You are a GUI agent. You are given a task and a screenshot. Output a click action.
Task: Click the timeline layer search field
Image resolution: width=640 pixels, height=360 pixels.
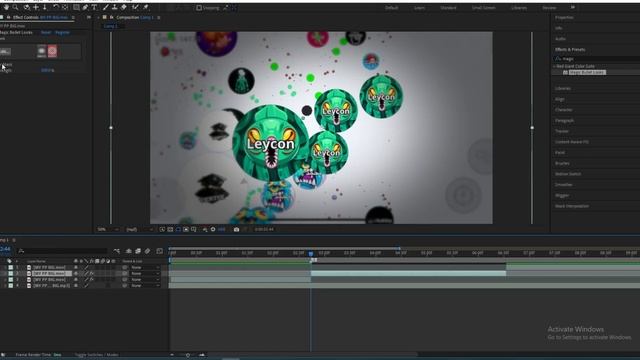[x=63, y=251]
